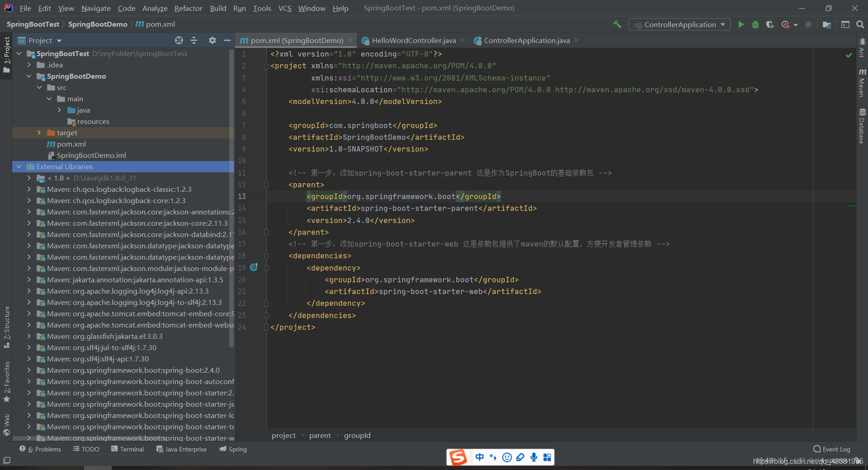Place cursor on version 2.4.0 line
868x470 pixels.
[360, 220]
